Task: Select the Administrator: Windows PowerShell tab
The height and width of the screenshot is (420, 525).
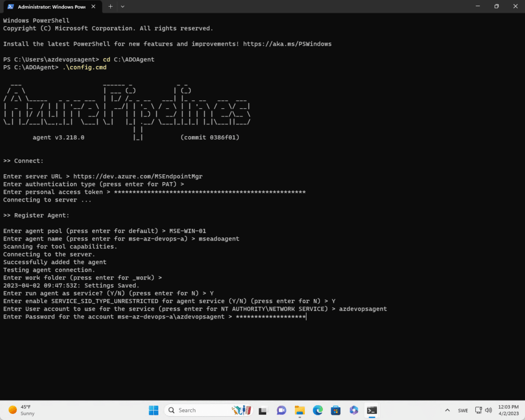Action: [x=52, y=7]
